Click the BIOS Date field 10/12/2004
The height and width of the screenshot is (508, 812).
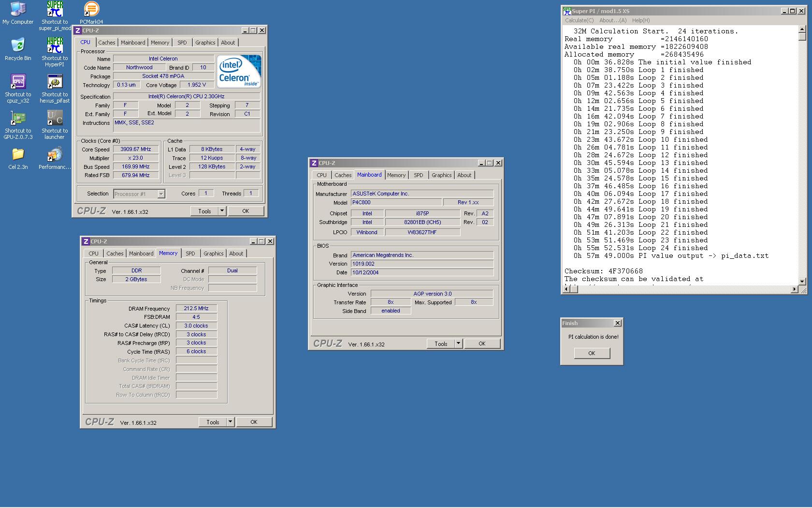422,272
